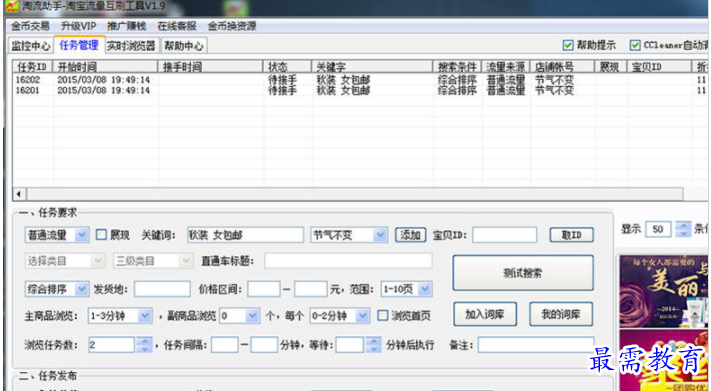The width and height of the screenshot is (711, 391).
Task: Click the app logo icon in title bar
Action: [11, 6]
